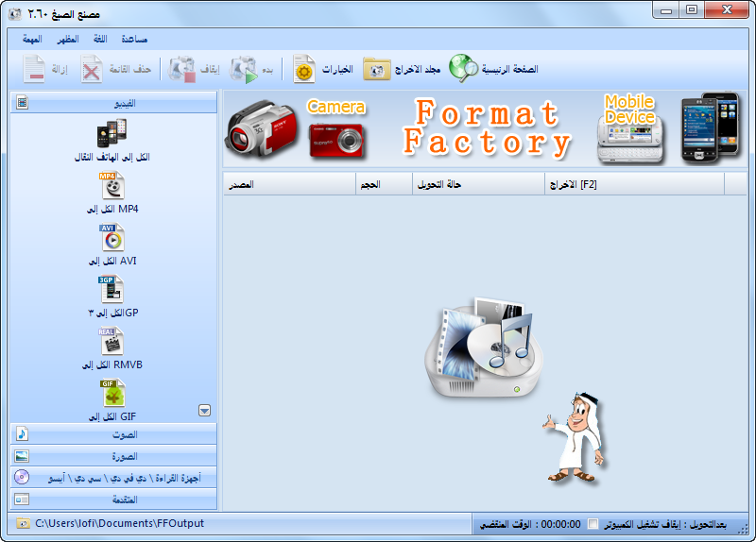Screen dimensions: 756x542
Task: Click the red compact camera banner image
Action: (336, 140)
